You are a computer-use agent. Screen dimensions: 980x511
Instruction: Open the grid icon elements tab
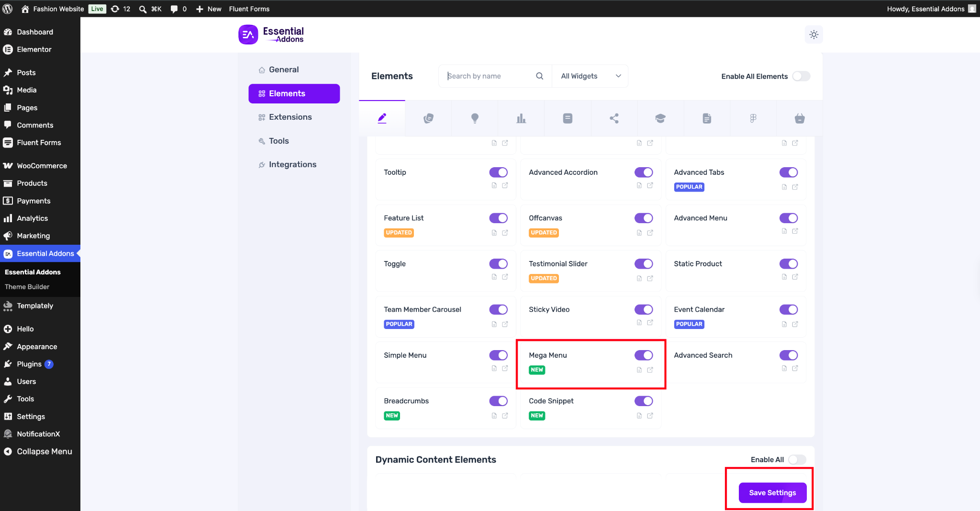pyautogui.click(x=753, y=118)
